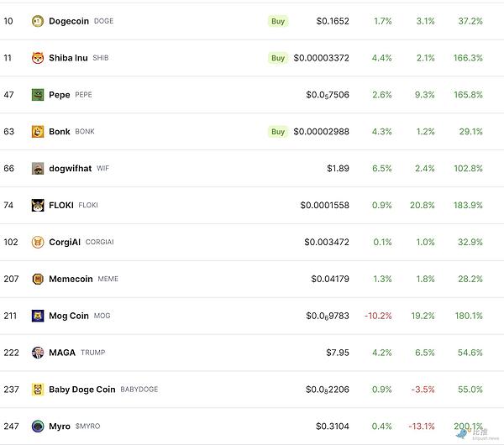
Task: Click the Dogecoin coin icon
Action: pos(37,21)
